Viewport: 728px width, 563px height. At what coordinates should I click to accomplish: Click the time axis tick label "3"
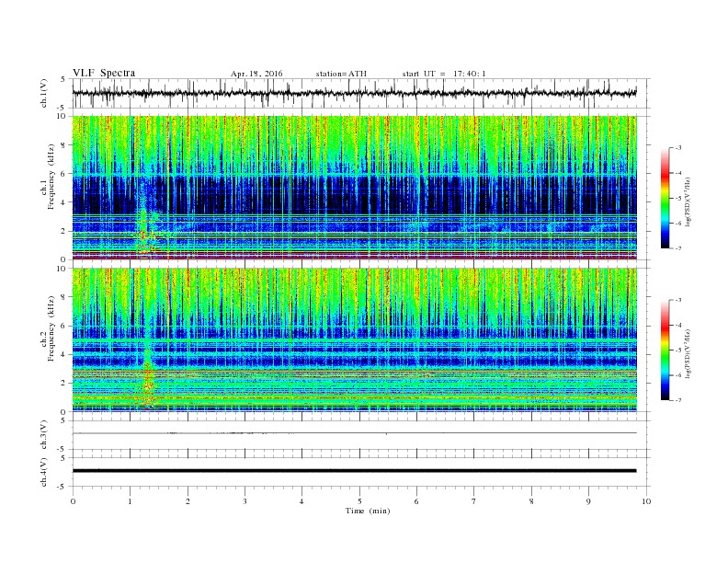tap(245, 501)
